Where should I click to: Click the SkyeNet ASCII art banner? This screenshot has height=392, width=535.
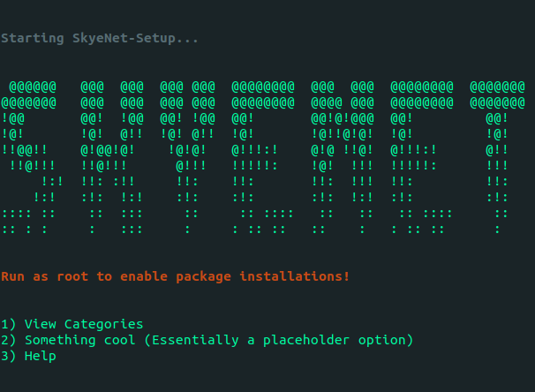click(263, 158)
